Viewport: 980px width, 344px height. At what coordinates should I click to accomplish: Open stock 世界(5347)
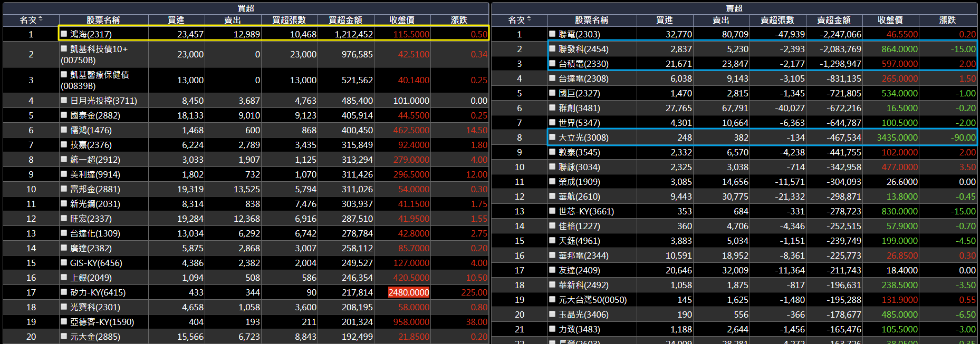click(x=579, y=123)
